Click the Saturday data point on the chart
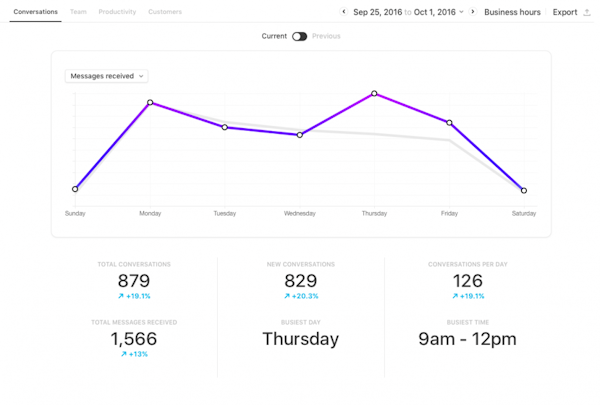The image size is (600, 405). click(x=524, y=190)
